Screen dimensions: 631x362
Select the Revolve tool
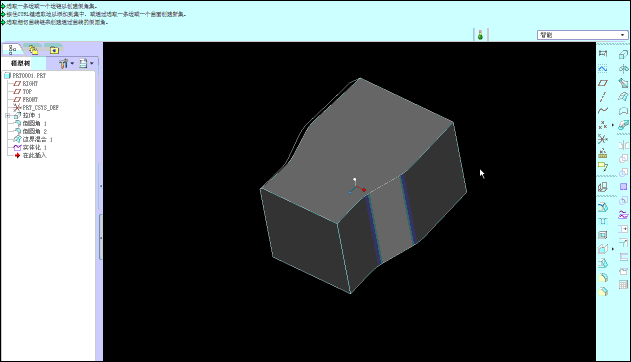[x=623, y=68]
